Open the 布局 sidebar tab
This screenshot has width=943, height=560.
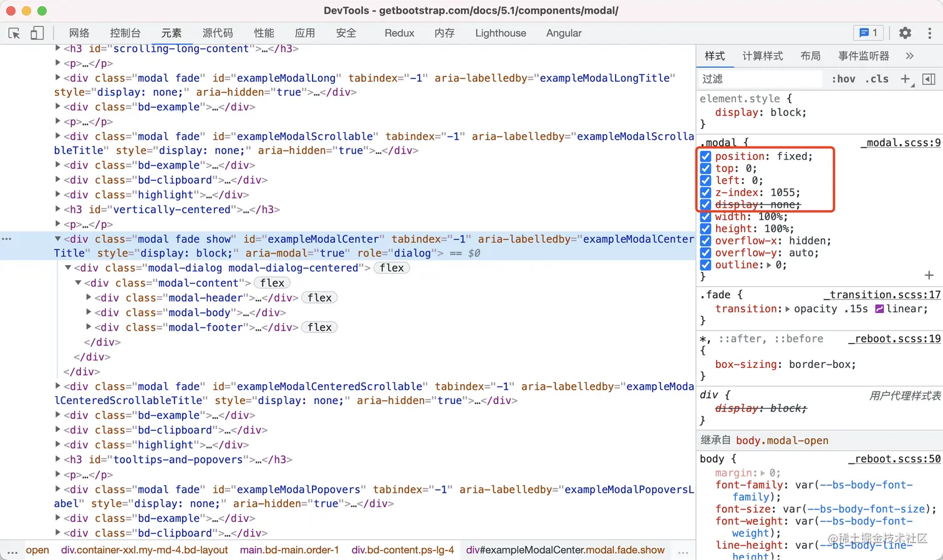(811, 56)
